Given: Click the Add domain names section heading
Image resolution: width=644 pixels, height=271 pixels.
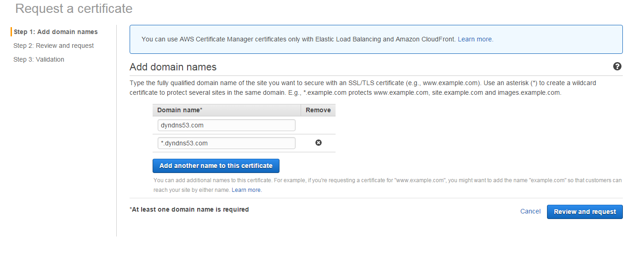Looking at the screenshot, I should [x=173, y=67].
